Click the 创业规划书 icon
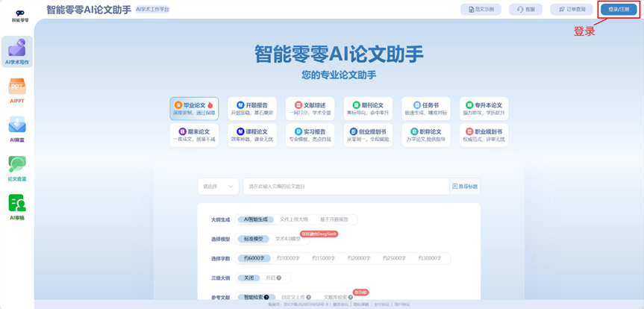Viewport: 644px width, 309px height. pyautogui.click(x=353, y=131)
